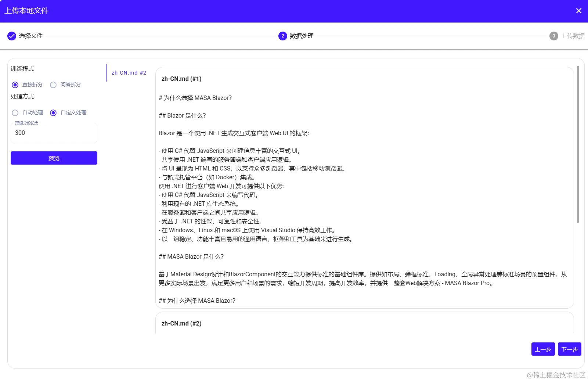Click the 理想分段长度 input field

pyautogui.click(x=54, y=133)
